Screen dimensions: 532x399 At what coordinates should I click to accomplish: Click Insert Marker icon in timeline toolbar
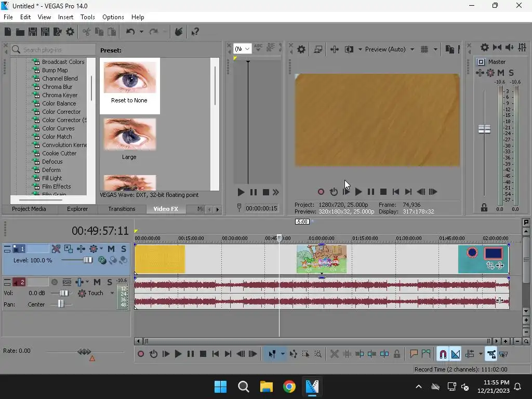[x=414, y=354]
